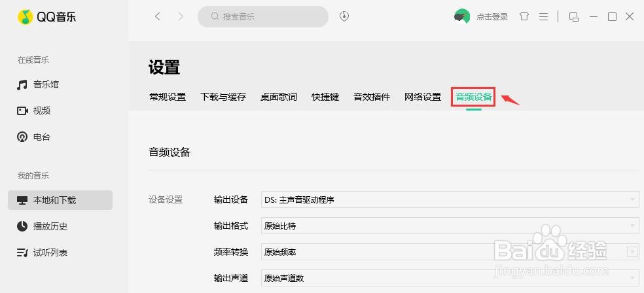Click the arrow of 输出格式 combo box
Viewport: 644px width, 293px height.
(x=632, y=226)
